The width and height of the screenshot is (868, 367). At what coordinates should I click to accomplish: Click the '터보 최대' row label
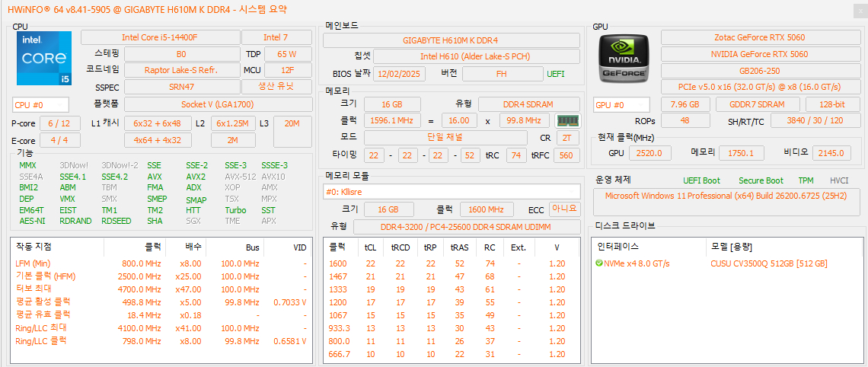(34, 289)
